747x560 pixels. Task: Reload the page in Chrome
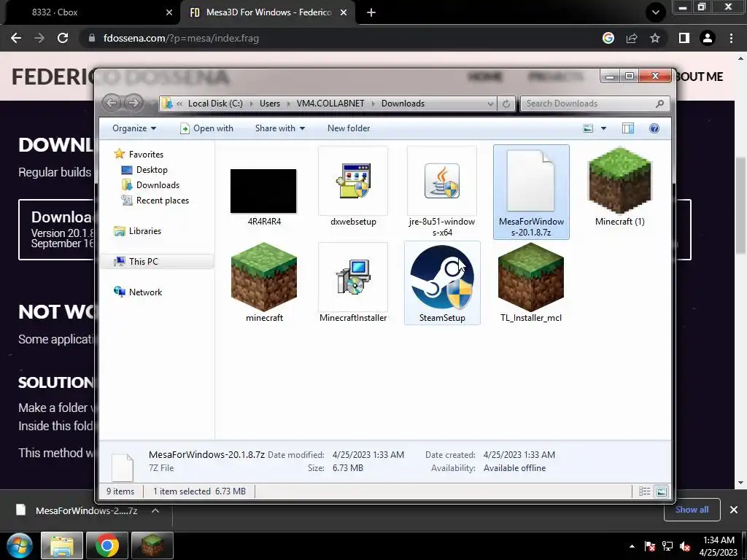[x=63, y=38]
